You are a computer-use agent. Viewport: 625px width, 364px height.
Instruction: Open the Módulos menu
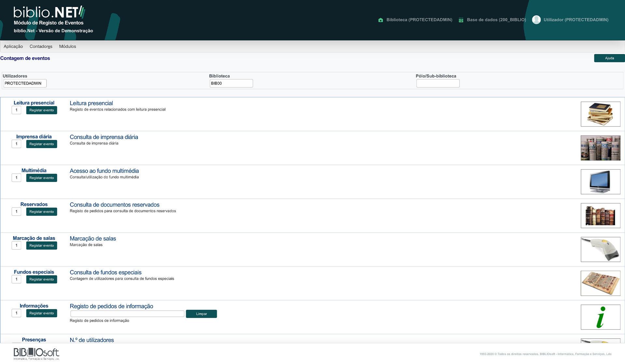pos(68,47)
